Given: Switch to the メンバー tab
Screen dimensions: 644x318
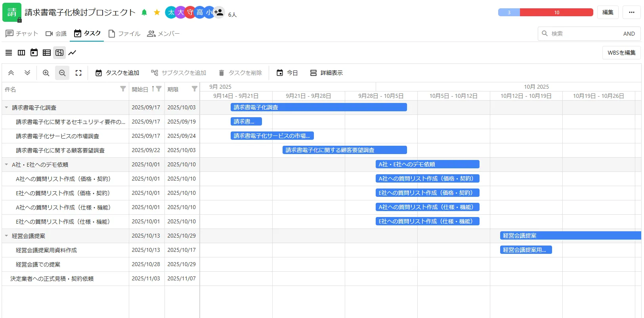Looking at the screenshot, I should pyautogui.click(x=163, y=34).
